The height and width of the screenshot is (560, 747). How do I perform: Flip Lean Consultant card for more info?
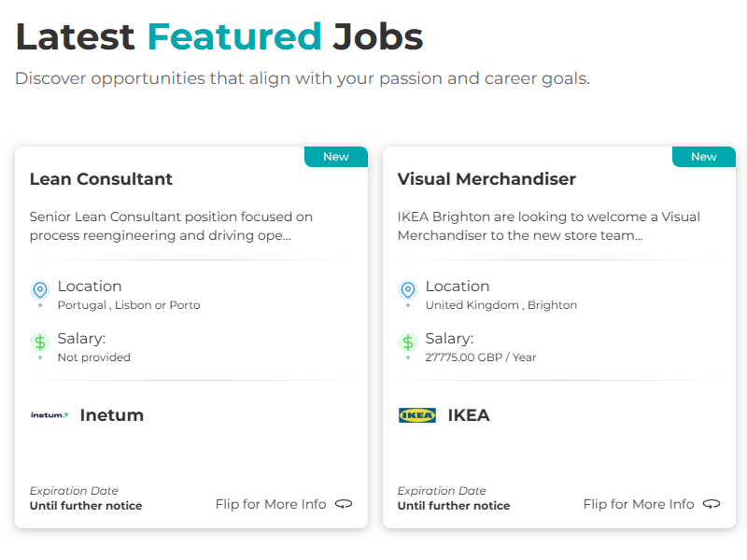(x=271, y=504)
